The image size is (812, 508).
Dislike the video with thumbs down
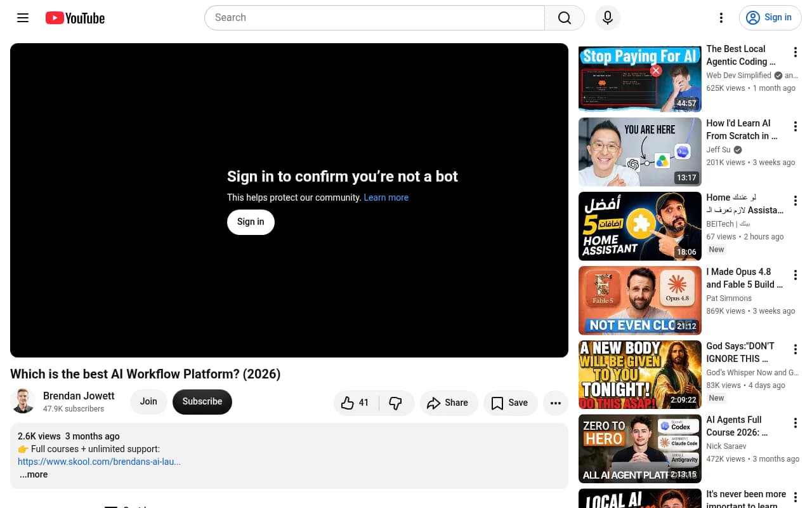[396, 403]
